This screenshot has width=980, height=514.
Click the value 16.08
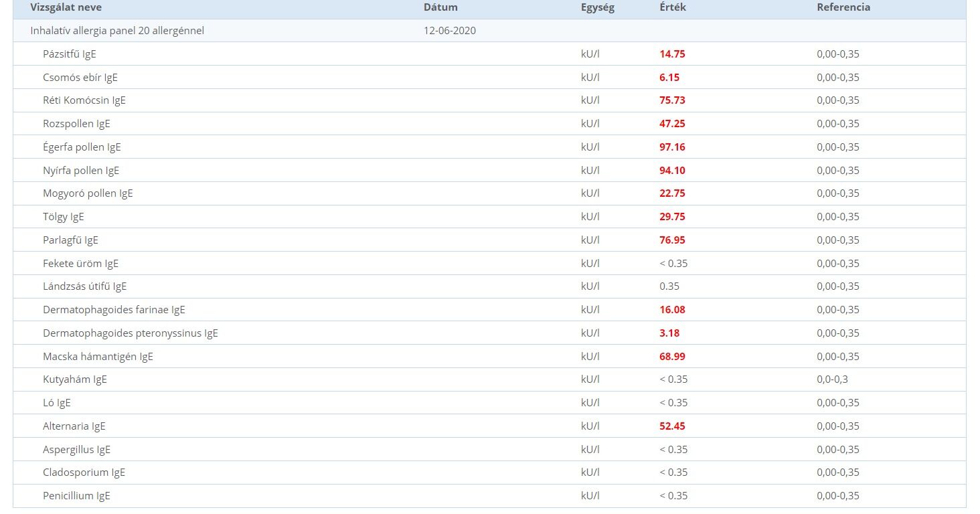(x=672, y=310)
